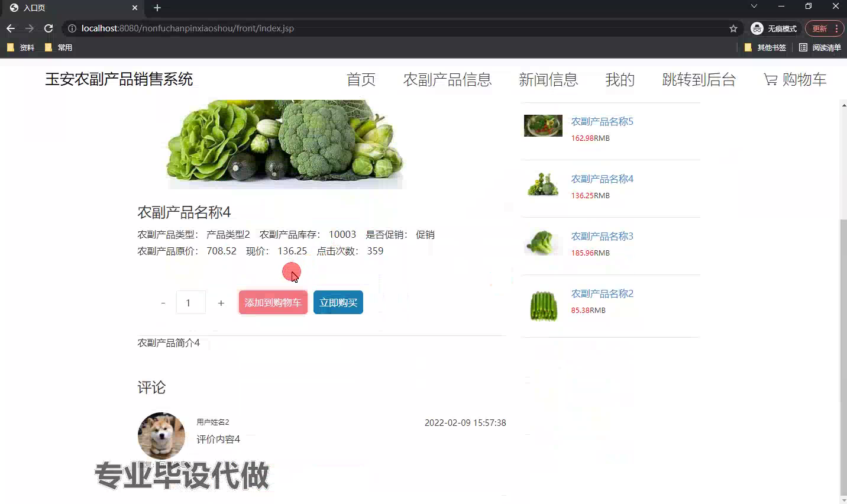Open the tab search chevron

click(x=754, y=6)
